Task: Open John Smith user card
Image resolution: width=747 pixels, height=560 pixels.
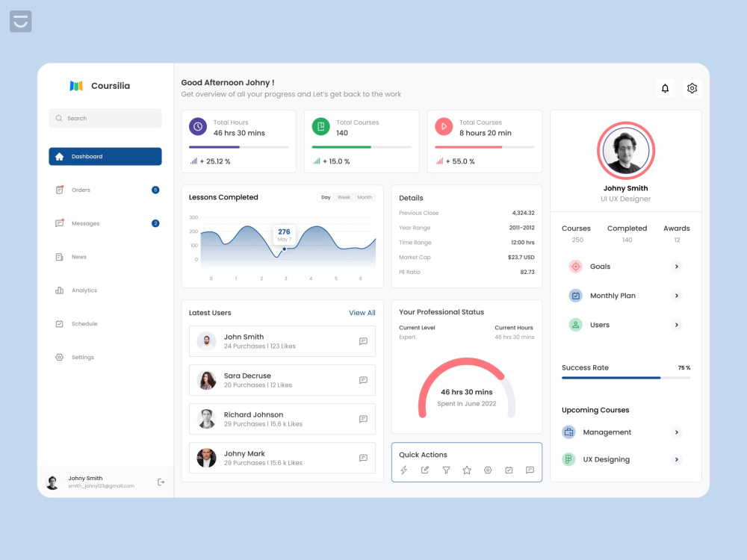Action: tap(282, 341)
